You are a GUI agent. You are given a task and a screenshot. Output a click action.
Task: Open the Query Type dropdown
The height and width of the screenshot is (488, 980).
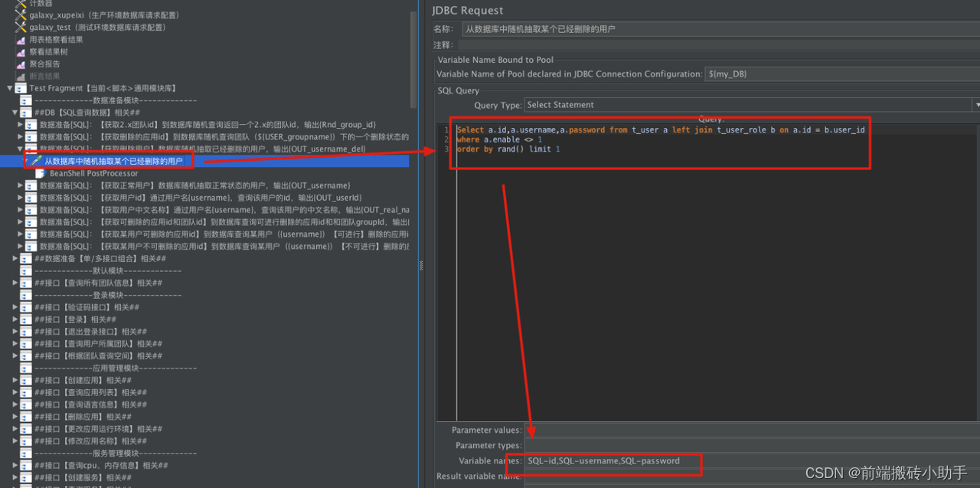tap(751, 105)
